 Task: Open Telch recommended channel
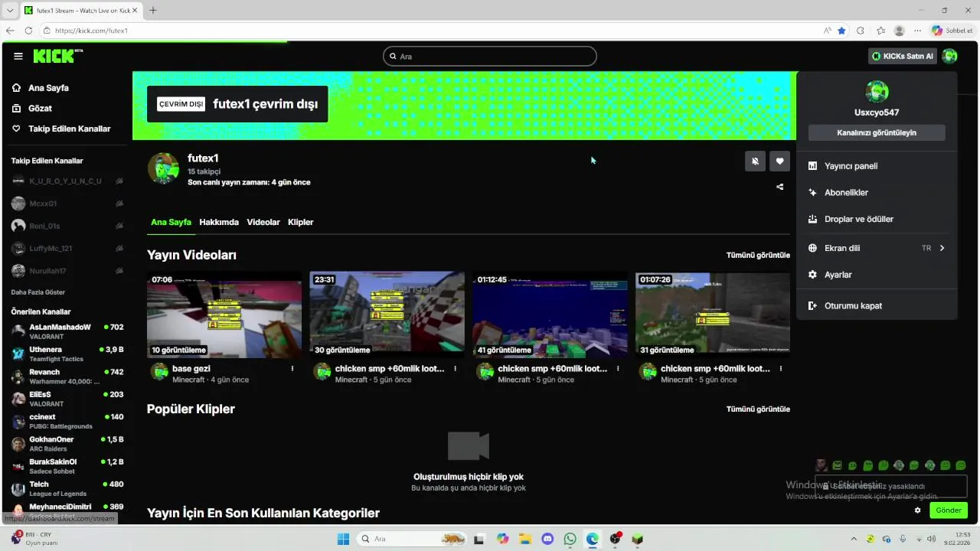coord(67,488)
